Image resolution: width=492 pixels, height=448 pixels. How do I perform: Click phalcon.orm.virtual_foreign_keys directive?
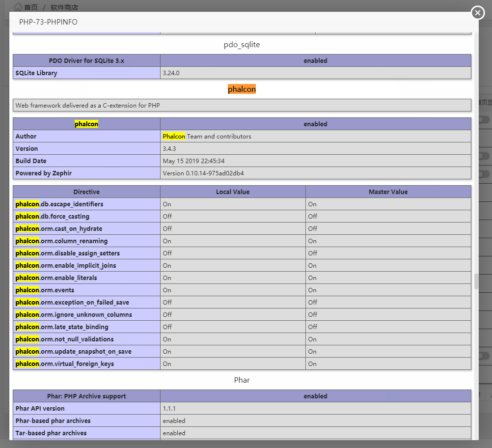pos(65,364)
